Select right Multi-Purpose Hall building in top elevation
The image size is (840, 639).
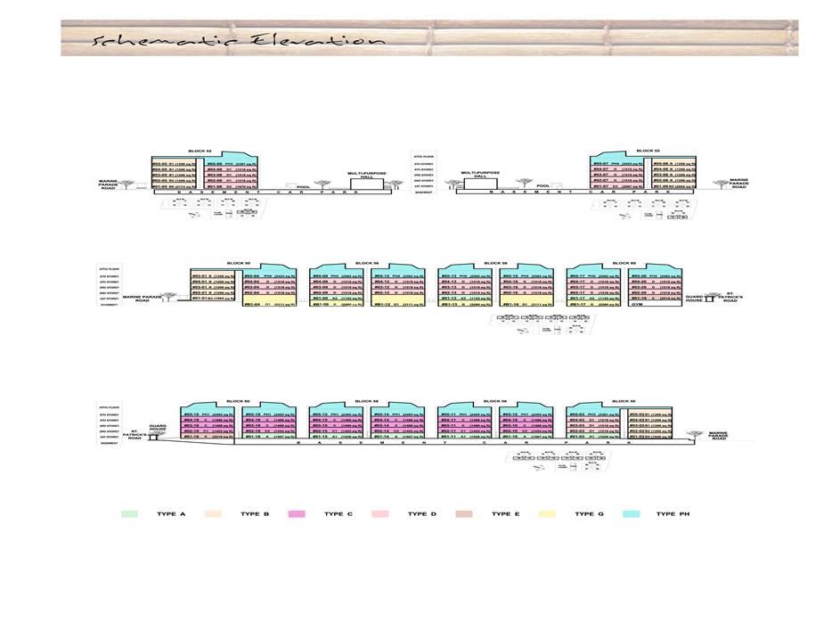pyautogui.click(x=480, y=183)
